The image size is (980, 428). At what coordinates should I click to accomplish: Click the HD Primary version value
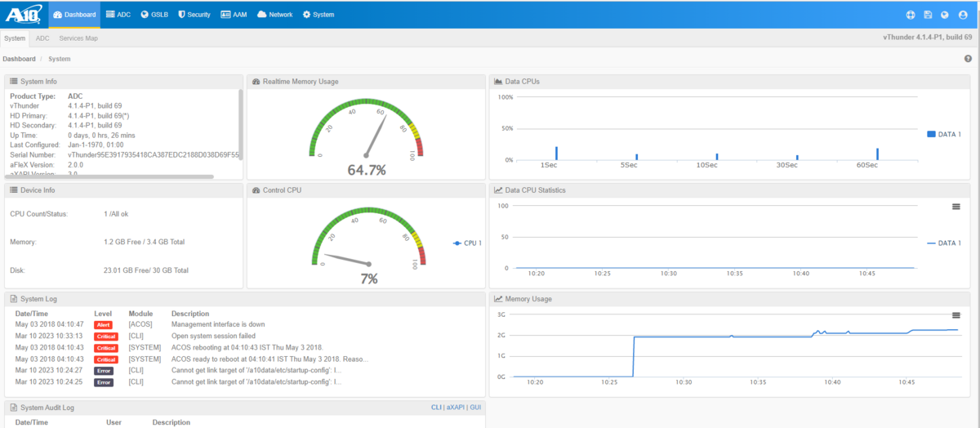tap(99, 115)
